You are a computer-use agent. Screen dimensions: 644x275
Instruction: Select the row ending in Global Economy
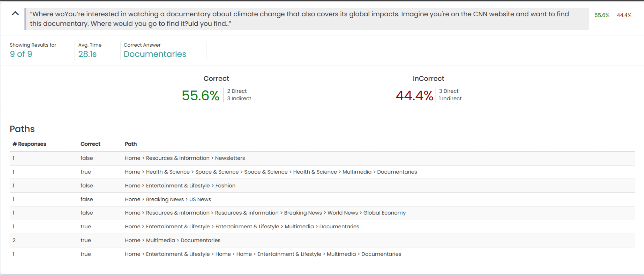[x=265, y=213]
